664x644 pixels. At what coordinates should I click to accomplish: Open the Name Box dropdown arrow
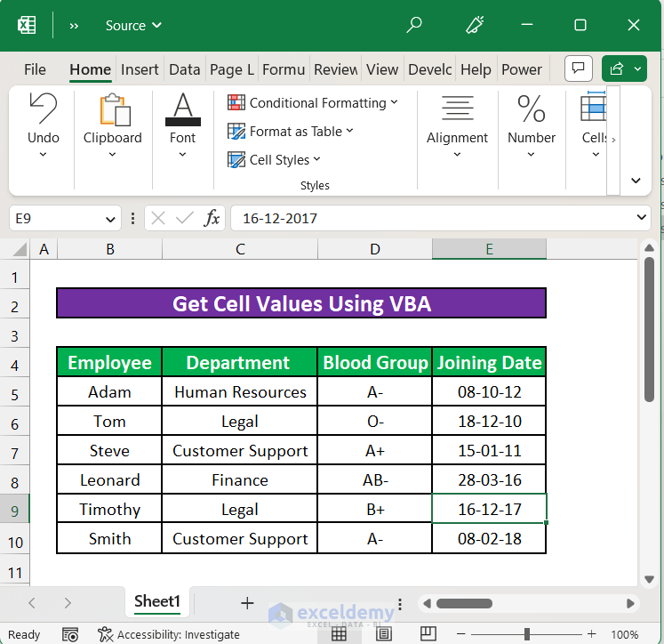tap(110, 218)
